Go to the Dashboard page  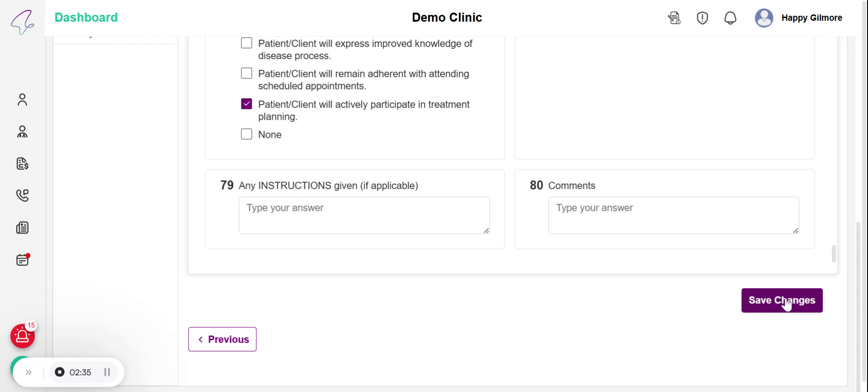pos(86,18)
